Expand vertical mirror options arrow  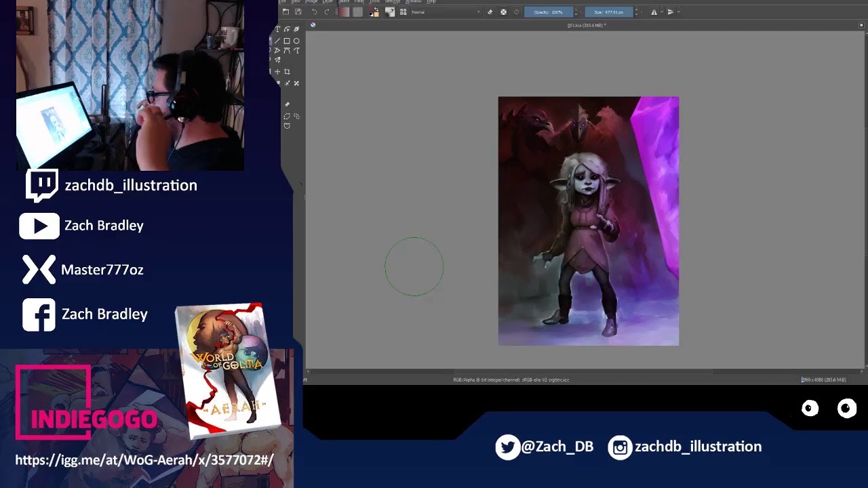pyautogui.click(x=678, y=12)
